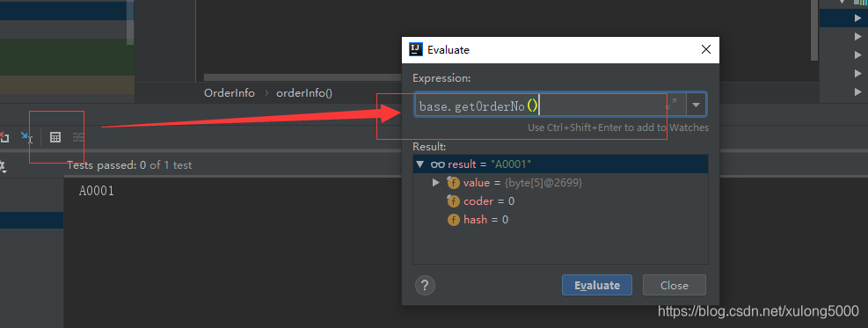Select the result = "A0001" row

(560, 164)
